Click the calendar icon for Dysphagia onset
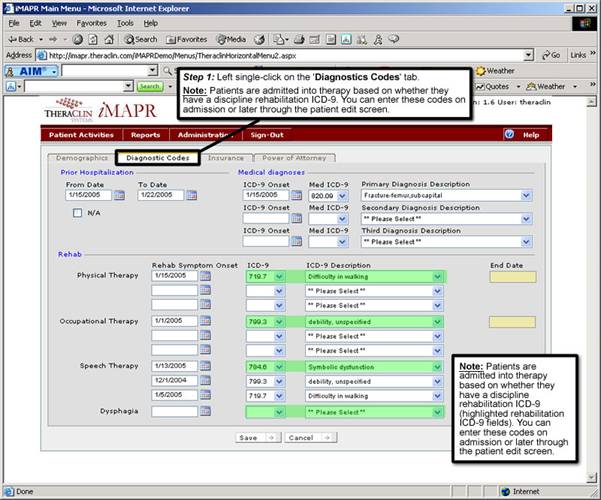The height and width of the screenshot is (500, 601). point(206,411)
